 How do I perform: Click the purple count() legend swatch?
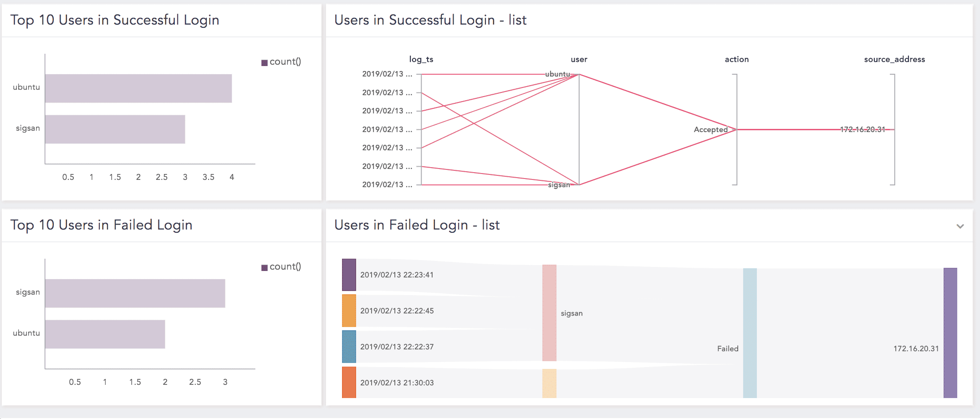265,61
